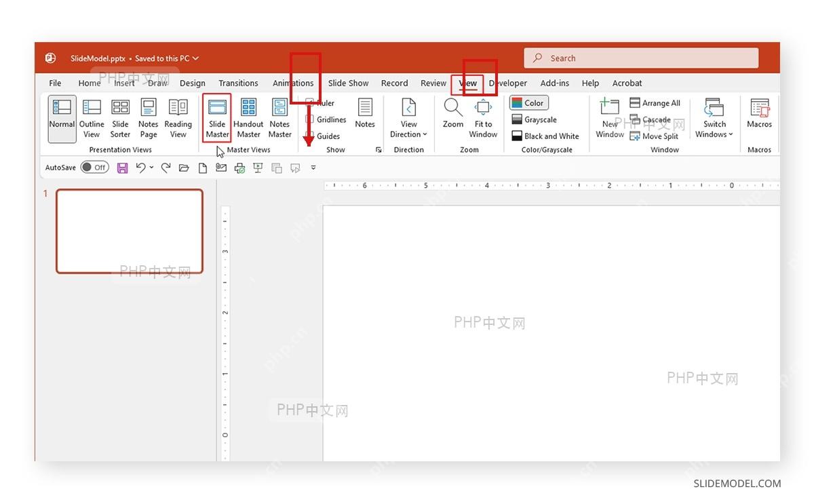Open the Developer tab

coord(508,83)
